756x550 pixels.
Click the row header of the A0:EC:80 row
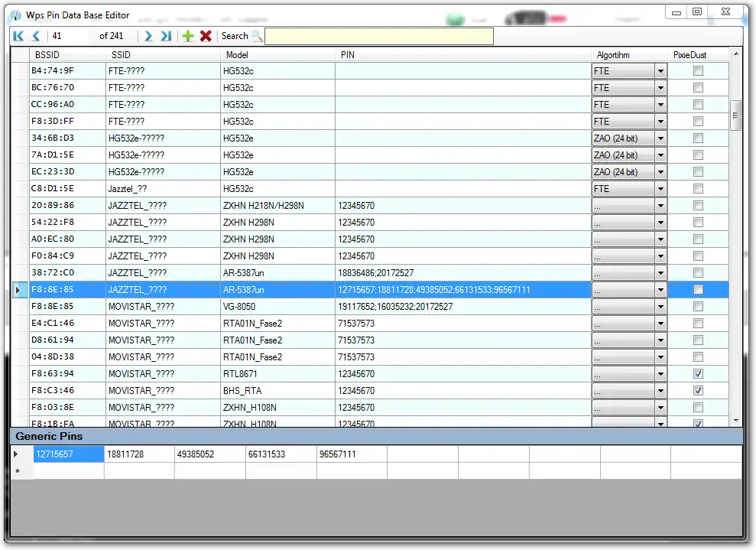coord(20,239)
